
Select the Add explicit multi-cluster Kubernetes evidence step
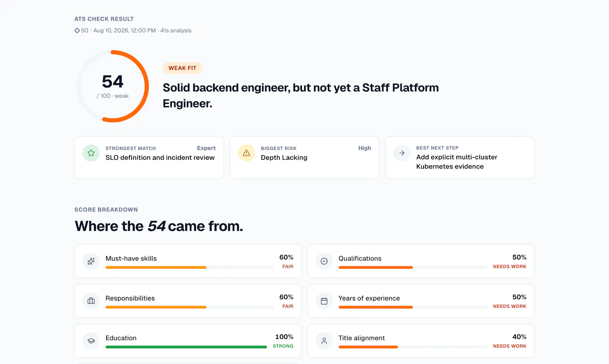click(460, 157)
